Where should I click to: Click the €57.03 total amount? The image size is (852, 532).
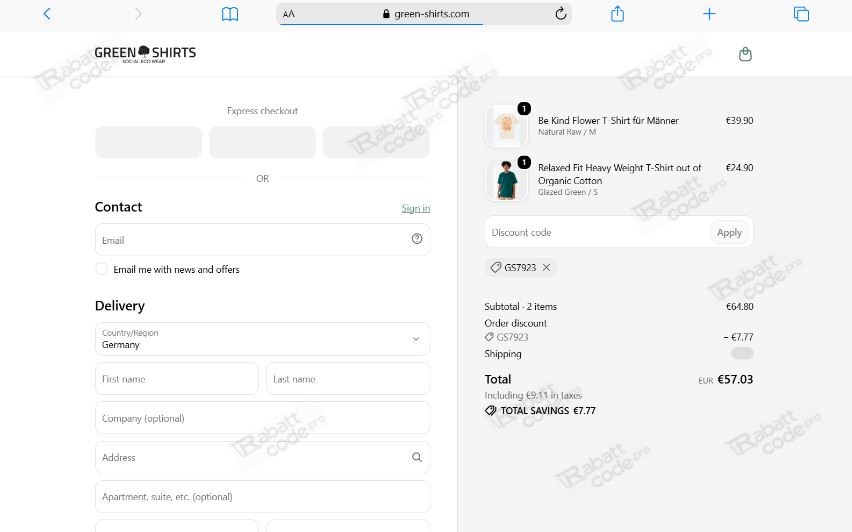pos(735,379)
